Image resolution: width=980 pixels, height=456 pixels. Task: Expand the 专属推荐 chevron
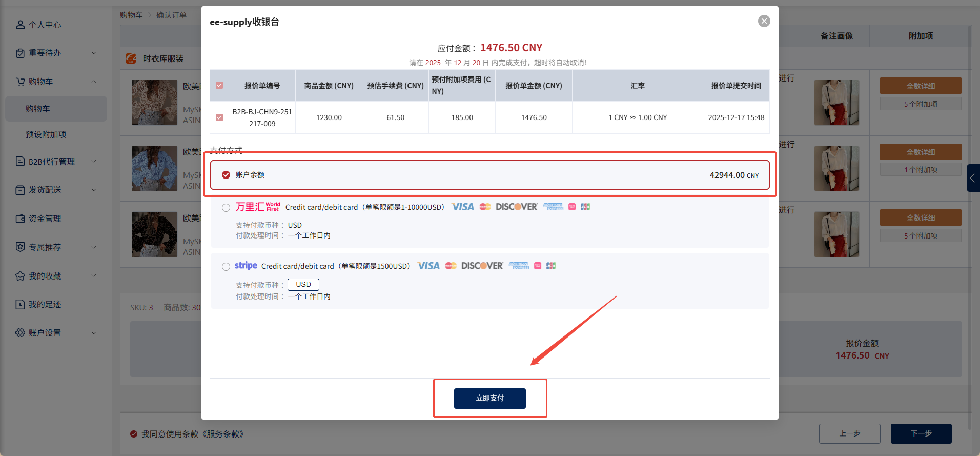click(x=94, y=247)
